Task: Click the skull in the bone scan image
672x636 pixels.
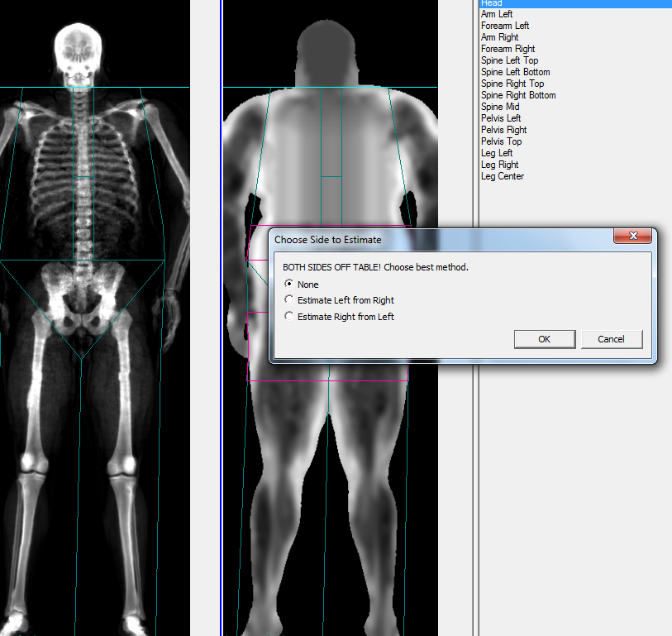Action: [x=79, y=51]
